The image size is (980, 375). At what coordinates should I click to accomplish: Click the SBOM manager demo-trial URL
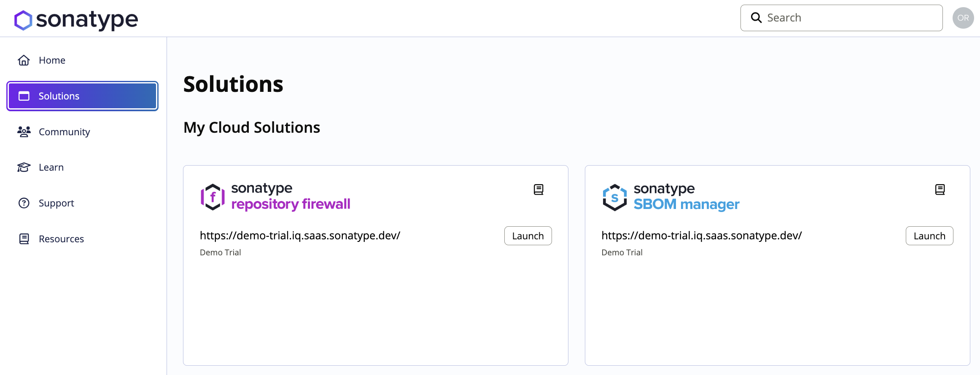pyautogui.click(x=702, y=236)
